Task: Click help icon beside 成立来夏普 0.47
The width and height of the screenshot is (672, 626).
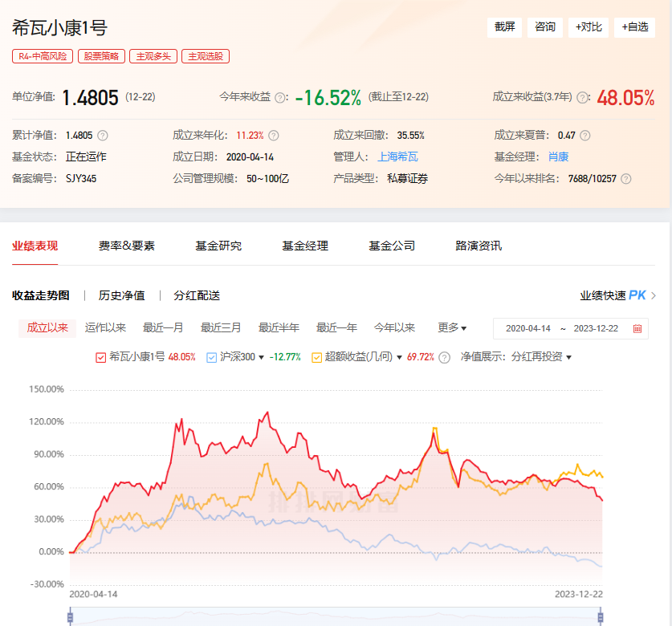Action: [585, 136]
